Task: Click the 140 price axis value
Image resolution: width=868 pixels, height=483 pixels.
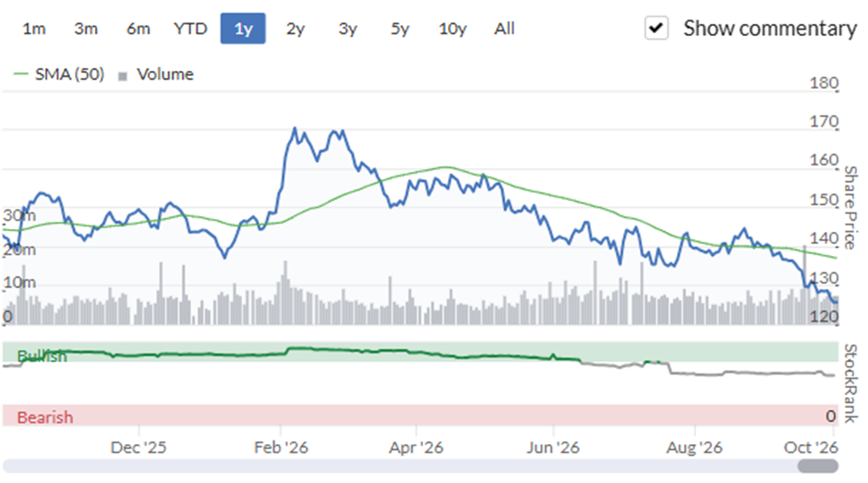Action: point(824,238)
